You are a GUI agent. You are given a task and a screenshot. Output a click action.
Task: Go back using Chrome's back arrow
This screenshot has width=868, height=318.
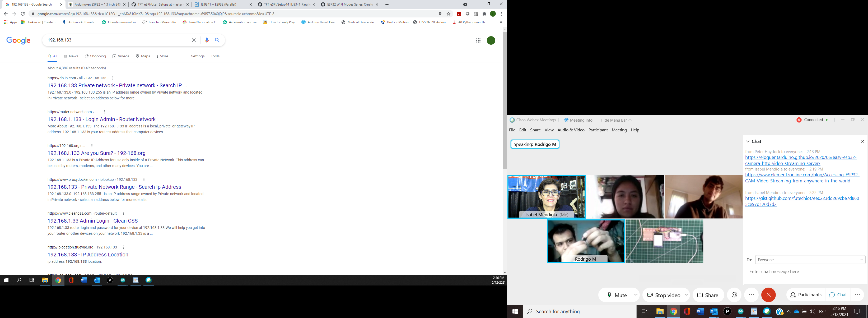click(5, 14)
